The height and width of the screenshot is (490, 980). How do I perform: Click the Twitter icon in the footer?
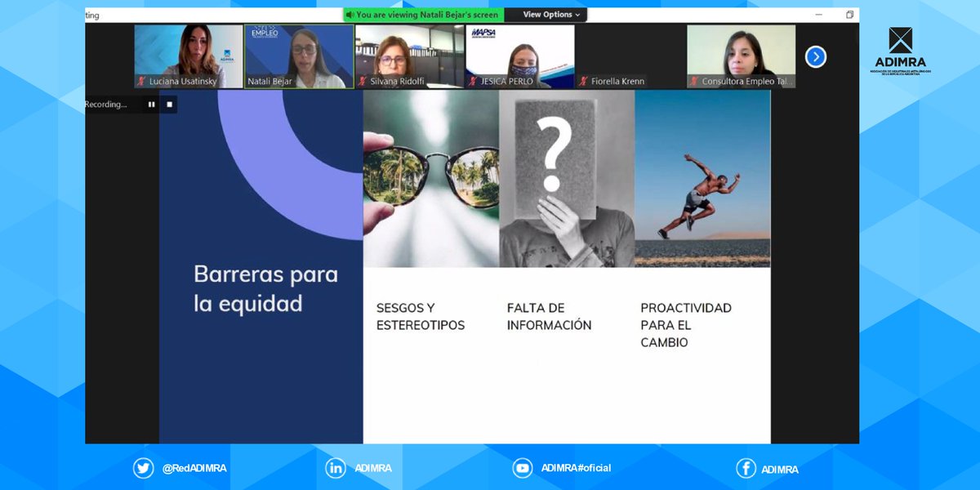click(144, 468)
